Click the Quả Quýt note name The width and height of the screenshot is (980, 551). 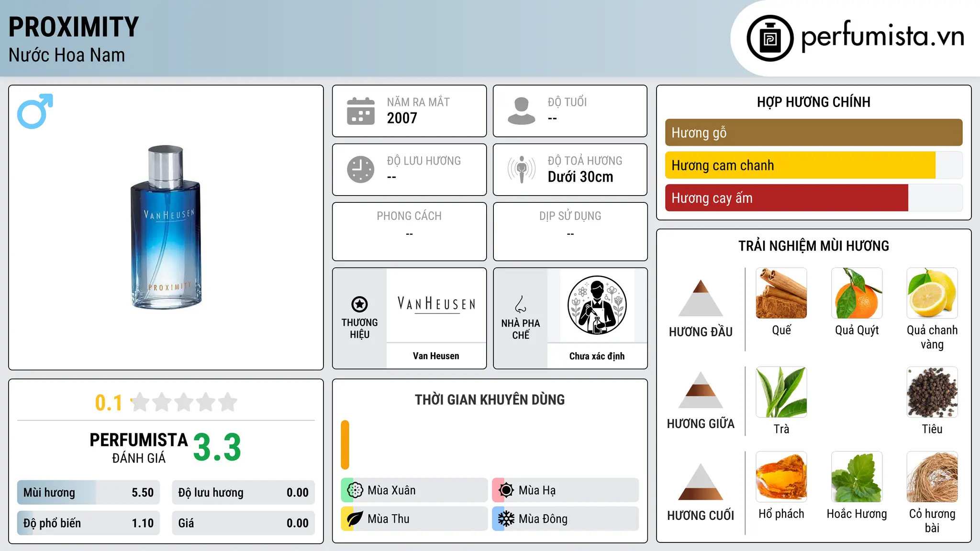click(x=857, y=331)
